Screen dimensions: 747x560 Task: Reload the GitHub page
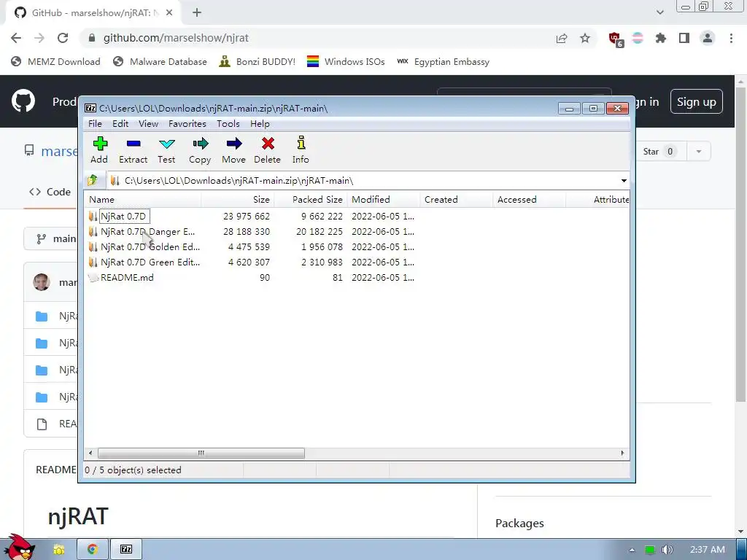[x=63, y=38]
